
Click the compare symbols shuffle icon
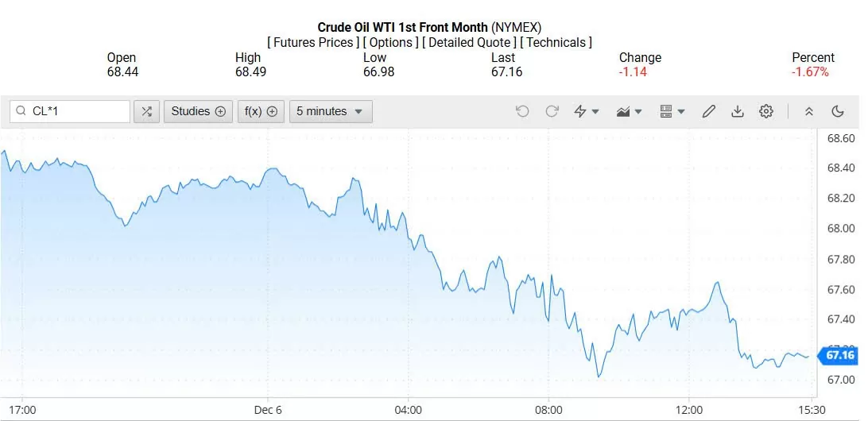146,111
